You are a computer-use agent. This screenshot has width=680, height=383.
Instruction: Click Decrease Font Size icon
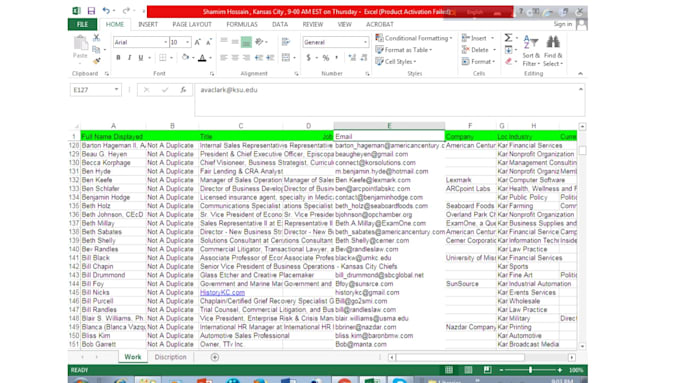[x=209, y=42]
